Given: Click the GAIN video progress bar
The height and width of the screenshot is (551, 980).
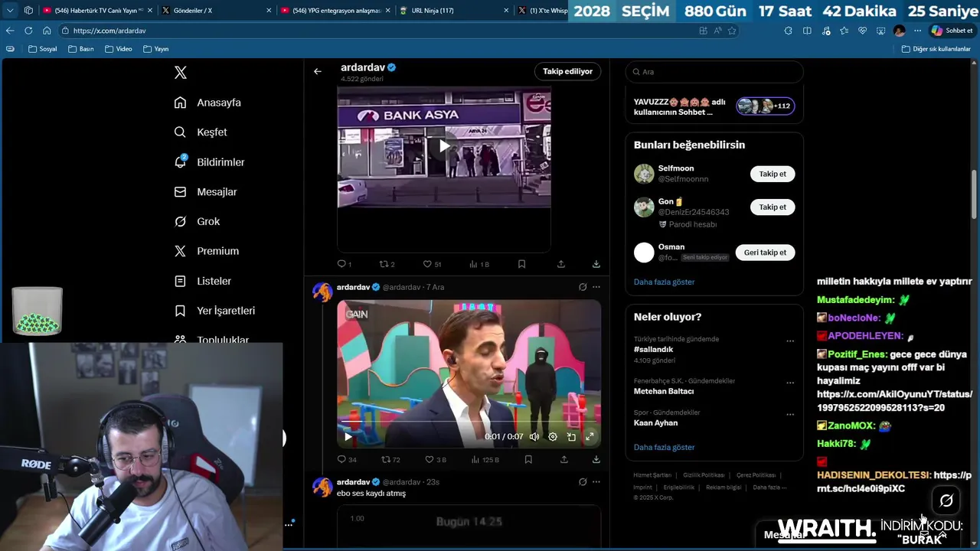Looking at the screenshot, I should tap(469, 422).
